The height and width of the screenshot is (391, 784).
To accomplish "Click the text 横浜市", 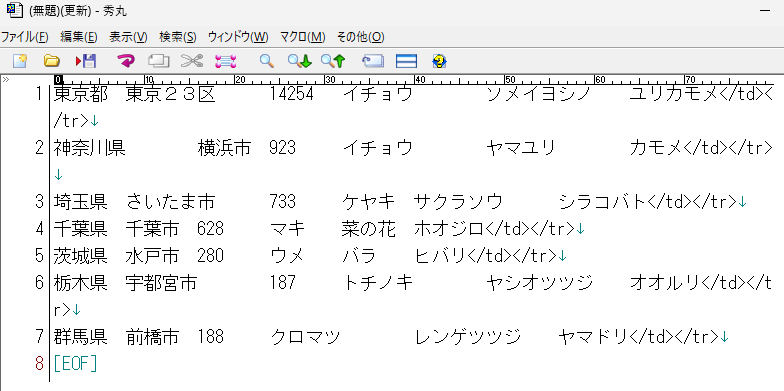I will tap(224, 148).
